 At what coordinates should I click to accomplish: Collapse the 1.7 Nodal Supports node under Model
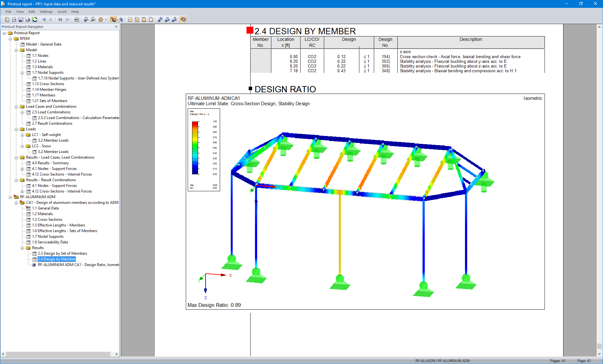pos(22,73)
